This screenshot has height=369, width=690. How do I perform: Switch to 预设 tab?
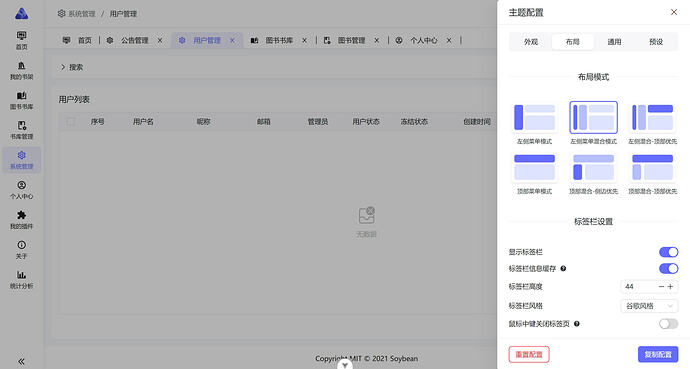click(x=656, y=42)
